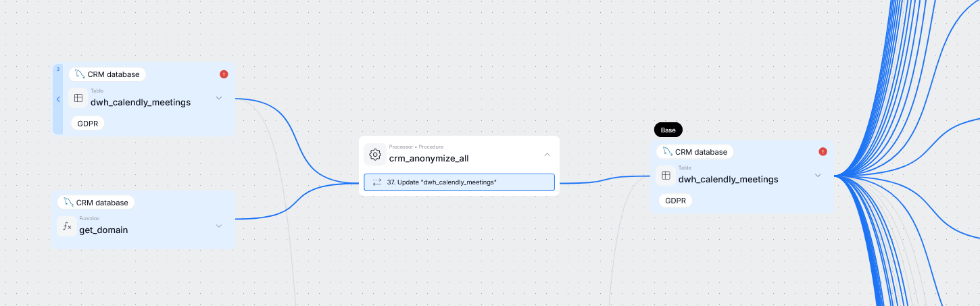Select step 37 Update "dwh_calendly_meetings"
The height and width of the screenshot is (306, 980).
[x=459, y=182]
